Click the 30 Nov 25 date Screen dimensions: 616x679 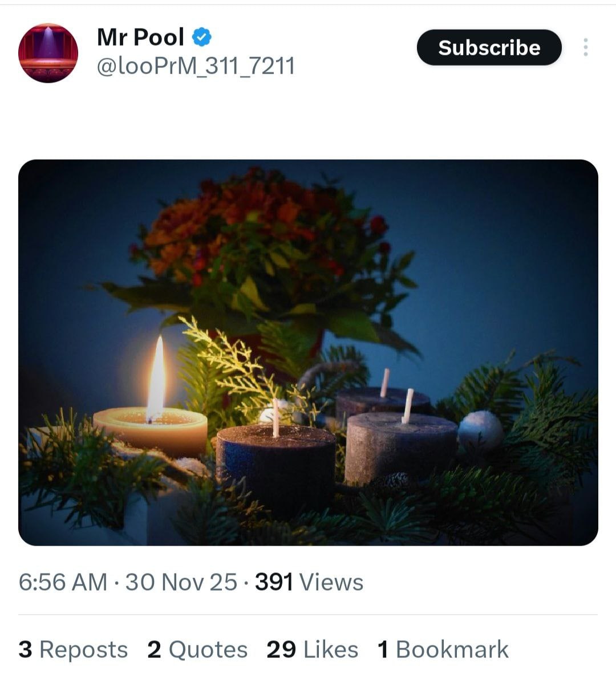tap(181, 582)
